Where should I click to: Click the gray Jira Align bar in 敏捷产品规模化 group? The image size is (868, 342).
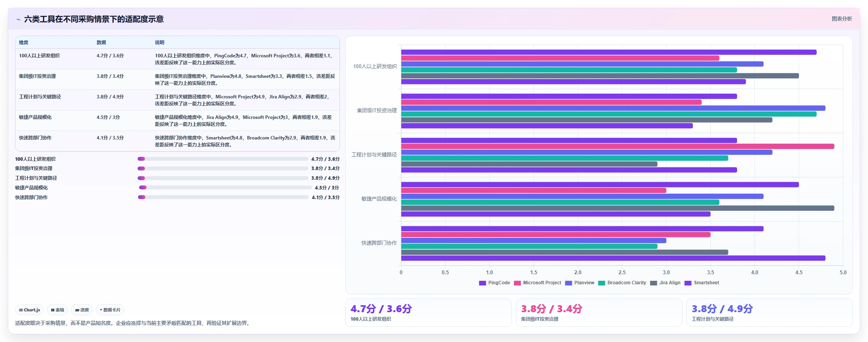(x=618, y=208)
